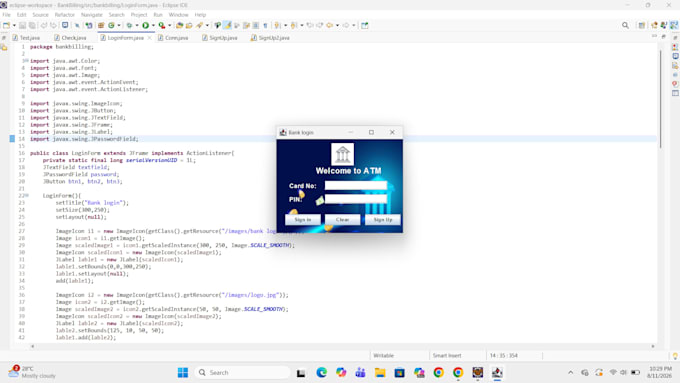The image size is (680, 383).
Task: Close the LoginForm.java tab
Action: coord(150,38)
